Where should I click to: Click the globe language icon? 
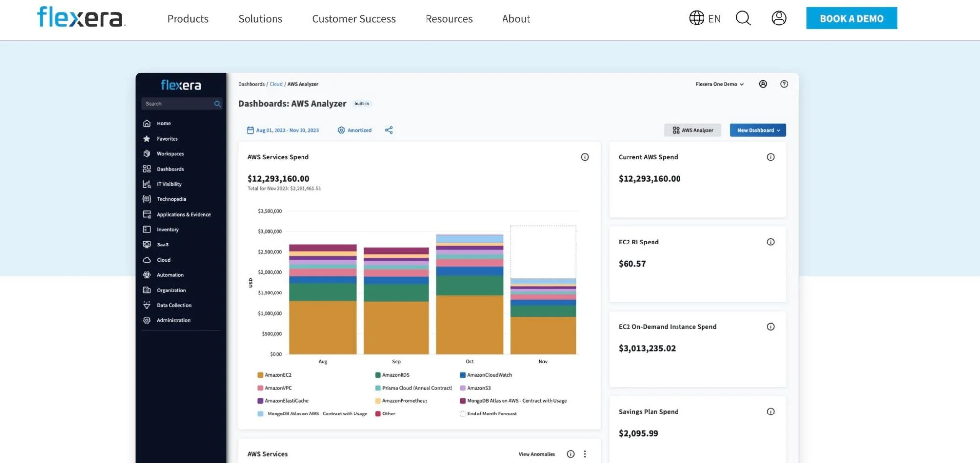tap(697, 18)
